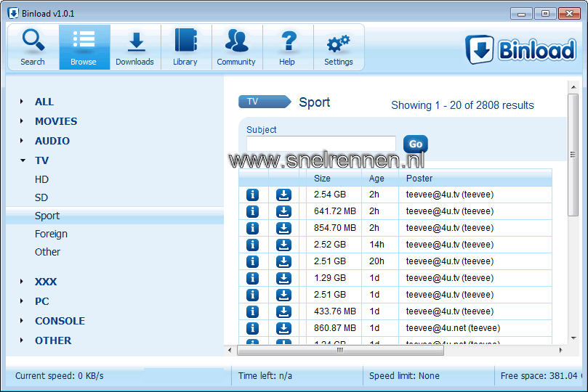Expand the AUDIO category arrow

pyautogui.click(x=22, y=140)
